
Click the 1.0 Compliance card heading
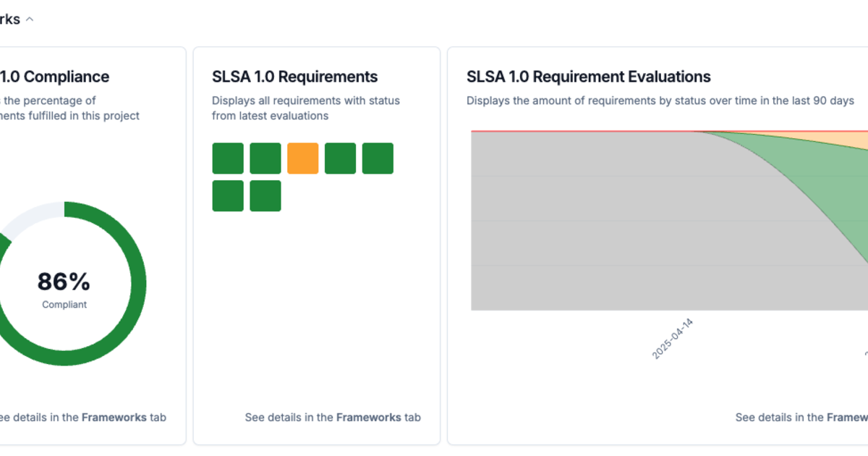point(54,77)
